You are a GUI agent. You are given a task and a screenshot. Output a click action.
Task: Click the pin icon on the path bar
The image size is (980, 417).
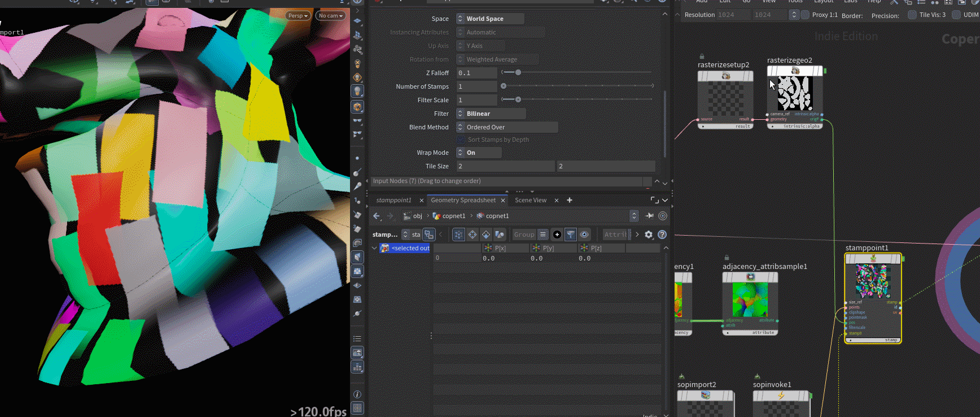click(x=650, y=216)
